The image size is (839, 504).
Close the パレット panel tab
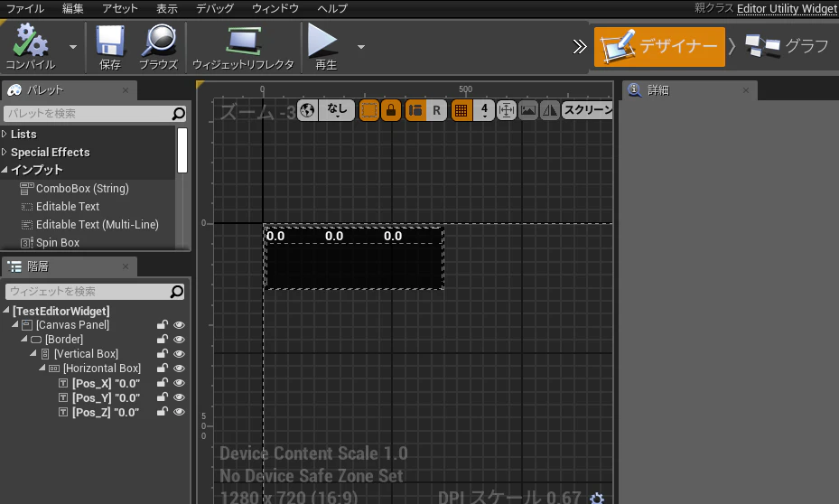coord(126,90)
